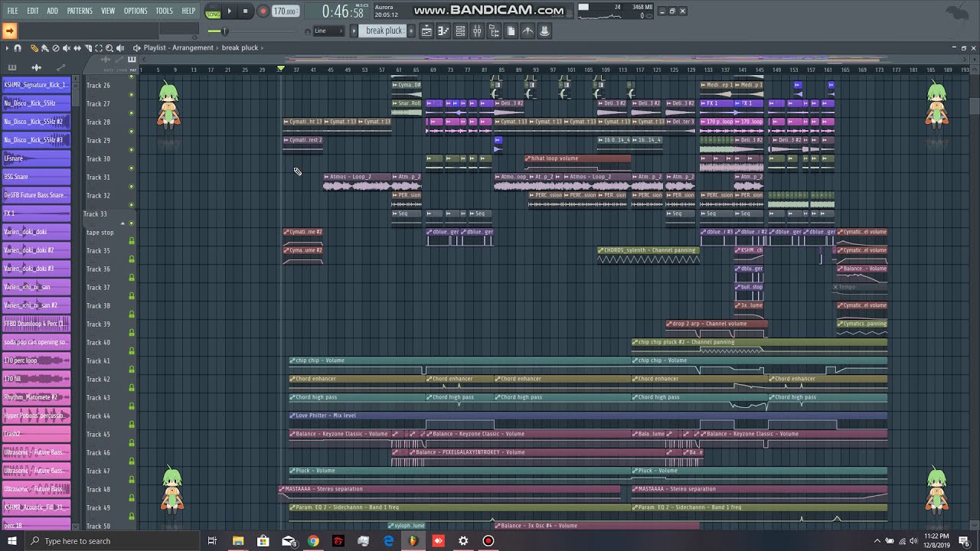Show audio clips waveform in the picker panel
The width and height of the screenshot is (980, 551).
click(36, 68)
